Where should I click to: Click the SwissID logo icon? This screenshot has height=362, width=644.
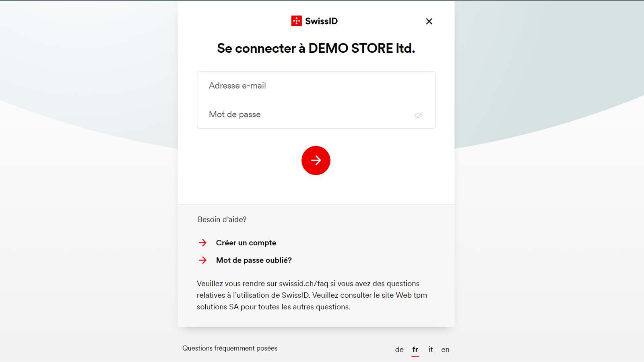(297, 21)
